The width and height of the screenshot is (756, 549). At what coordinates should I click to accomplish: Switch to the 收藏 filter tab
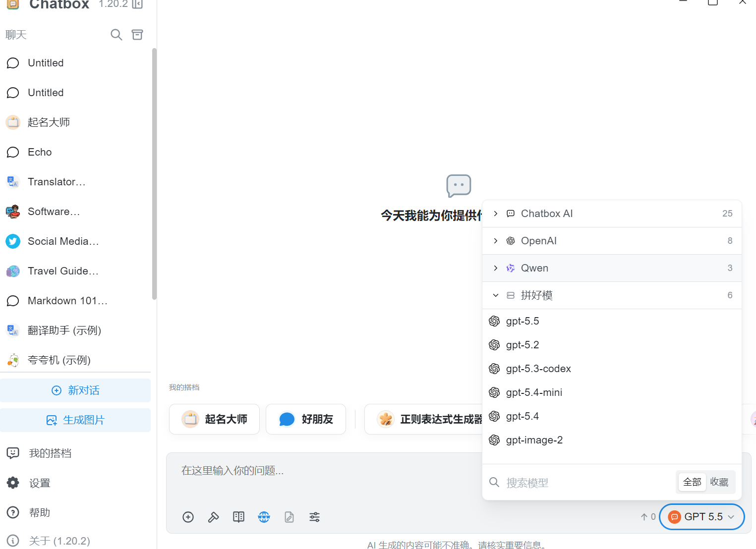tap(719, 482)
